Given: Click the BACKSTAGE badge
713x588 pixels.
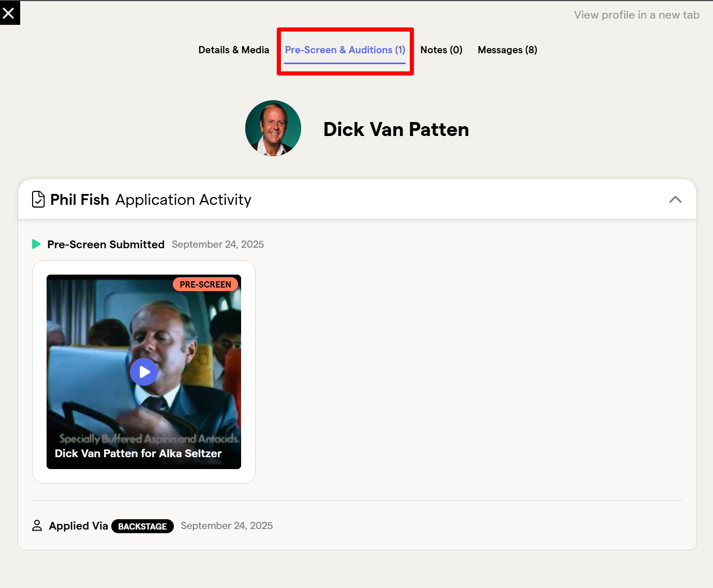Looking at the screenshot, I should tap(142, 526).
